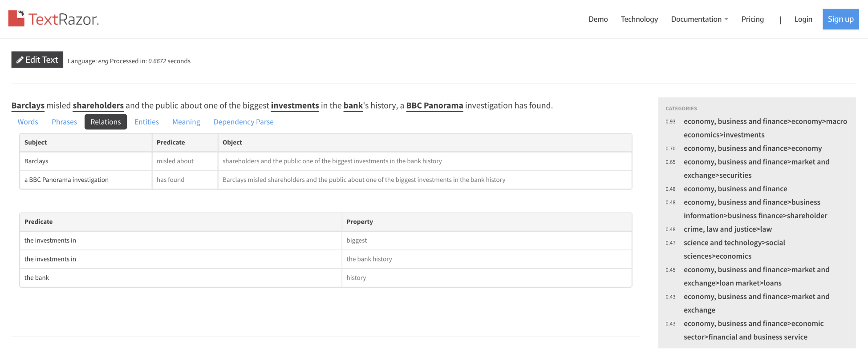Open the Entities tab
868x353 pixels.
point(146,122)
